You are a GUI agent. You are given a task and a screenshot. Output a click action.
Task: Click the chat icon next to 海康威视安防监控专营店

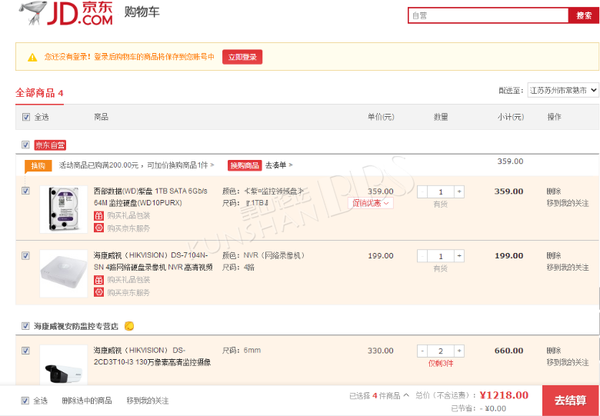tap(129, 325)
